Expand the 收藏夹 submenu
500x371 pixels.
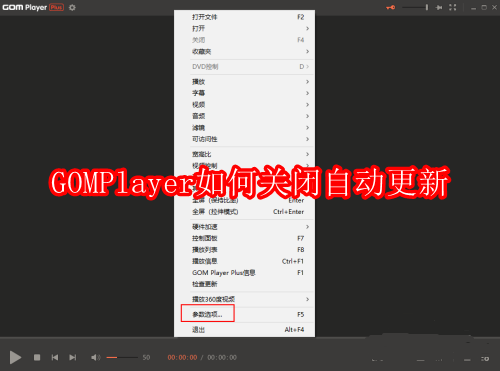click(244, 52)
